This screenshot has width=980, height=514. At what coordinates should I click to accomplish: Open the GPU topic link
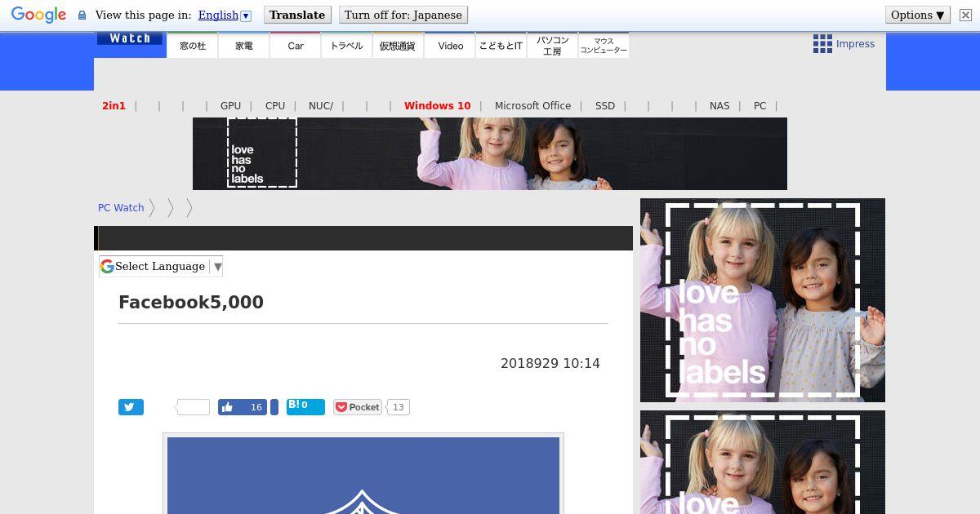(230, 105)
